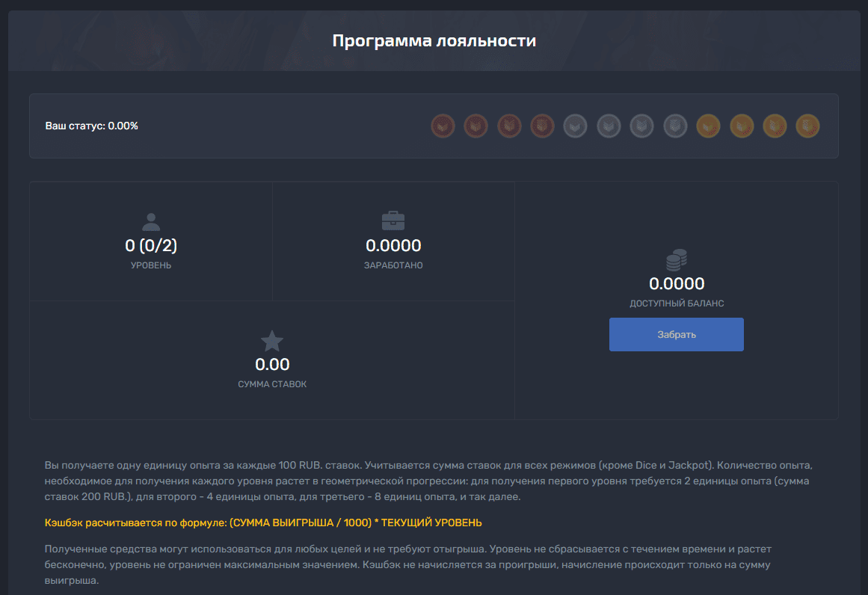The width and height of the screenshot is (868, 595).
Task: Select the second bronze rank badge
Action: click(x=475, y=126)
